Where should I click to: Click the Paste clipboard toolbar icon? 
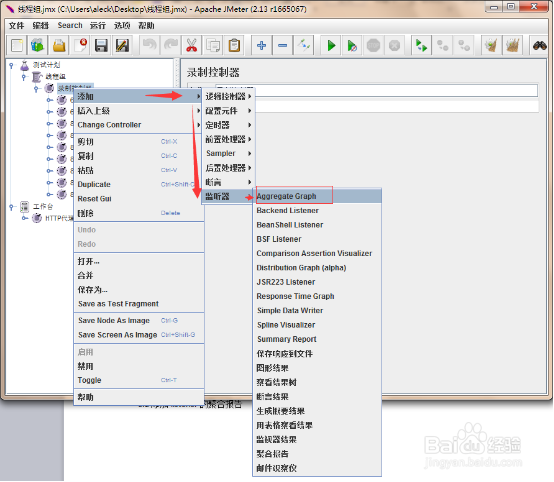[x=234, y=45]
